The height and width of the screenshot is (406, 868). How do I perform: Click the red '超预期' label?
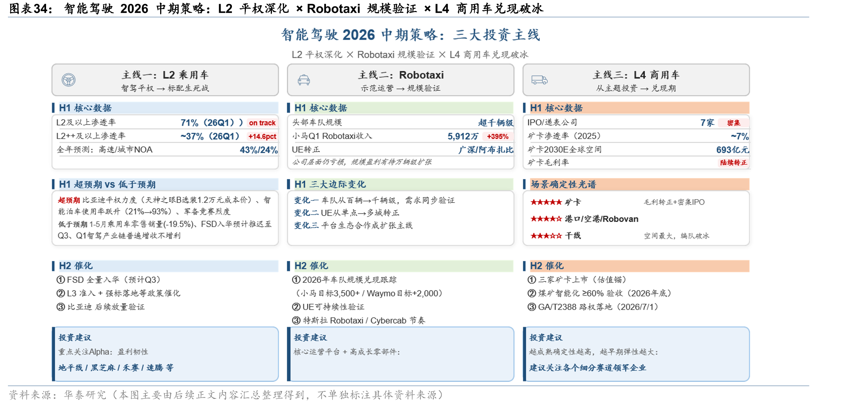(x=69, y=200)
